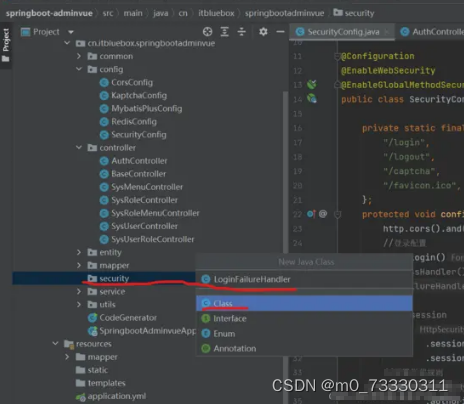
Task: Open the Project view dropdown arrow
Action: 71,32
